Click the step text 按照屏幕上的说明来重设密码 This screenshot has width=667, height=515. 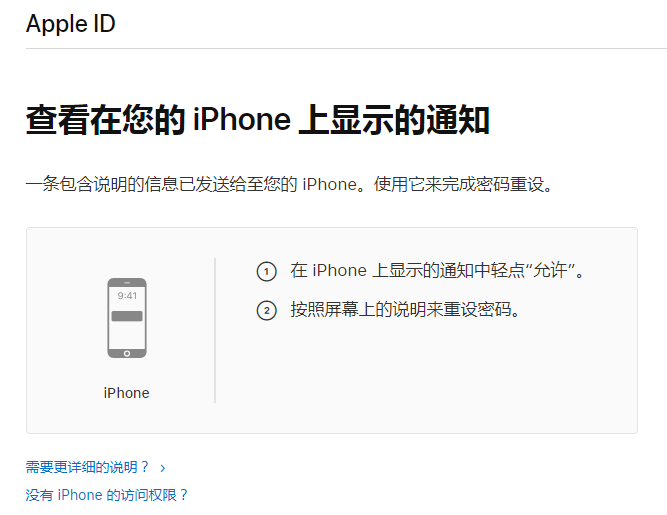point(405,310)
